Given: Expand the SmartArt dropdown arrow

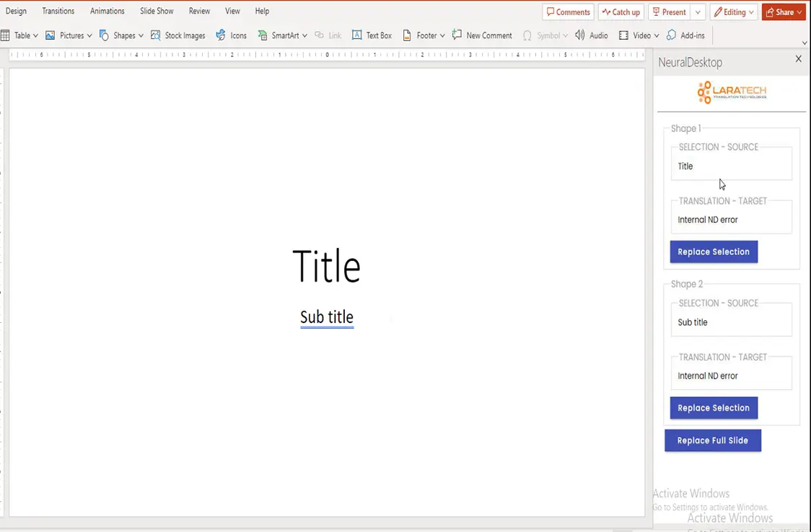Looking at the screenshot, I should click(304, 35).
